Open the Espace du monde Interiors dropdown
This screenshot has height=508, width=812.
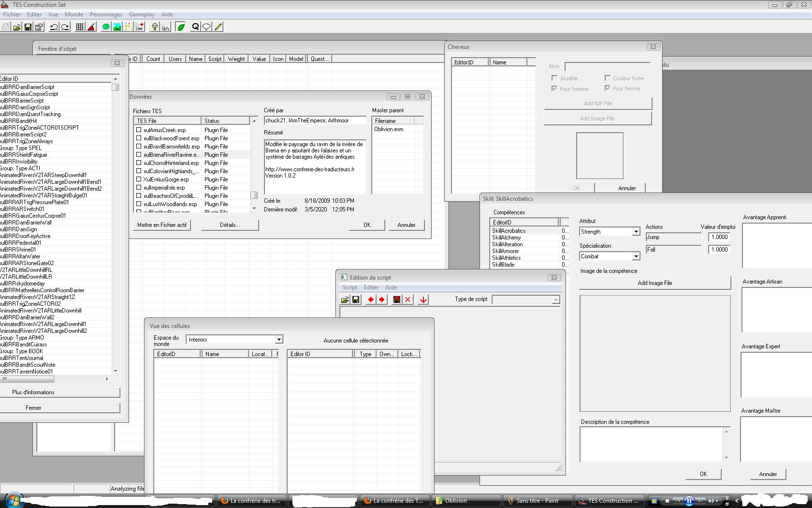(278, 340)
